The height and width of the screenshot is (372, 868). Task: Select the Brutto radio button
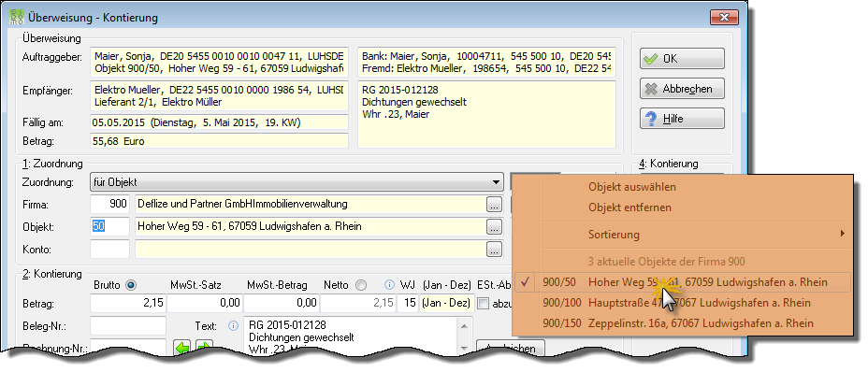[131, 285]
